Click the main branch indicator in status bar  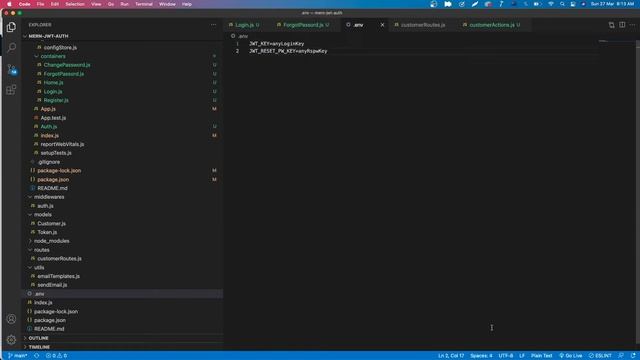(18, 356)
